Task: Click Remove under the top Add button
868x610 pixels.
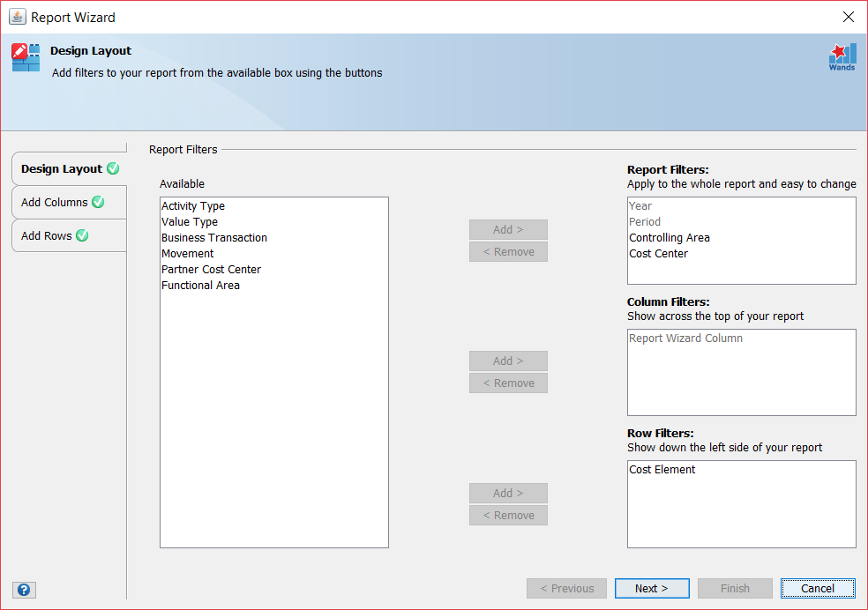Action: pyautogui.click(x=508, y=251)
